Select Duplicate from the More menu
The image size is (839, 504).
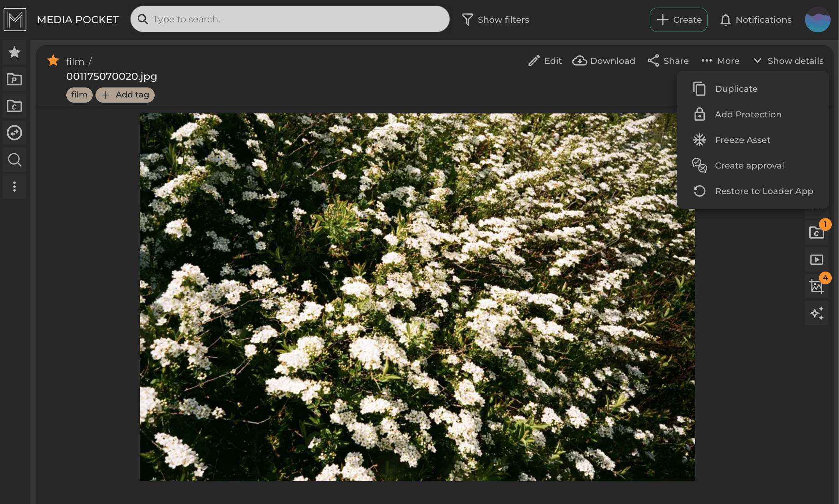click(736, 89)
